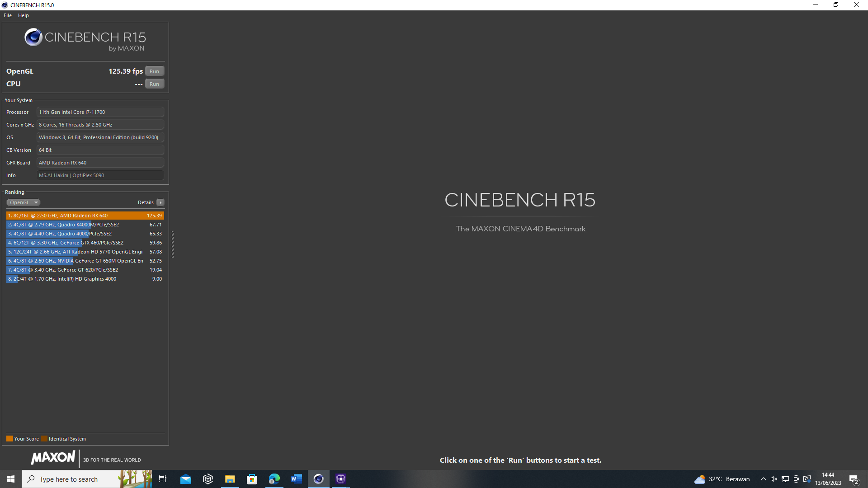Run the OpenGL benchmark test

click(154, 71)
